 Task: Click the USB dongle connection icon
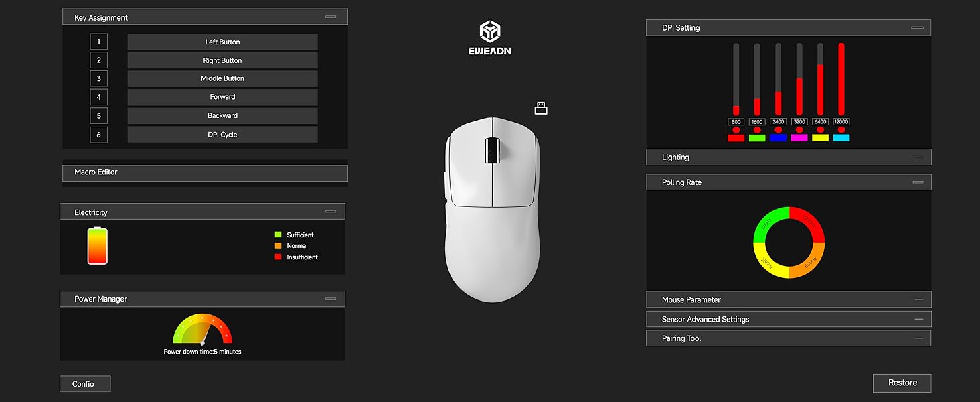point(540,107)
